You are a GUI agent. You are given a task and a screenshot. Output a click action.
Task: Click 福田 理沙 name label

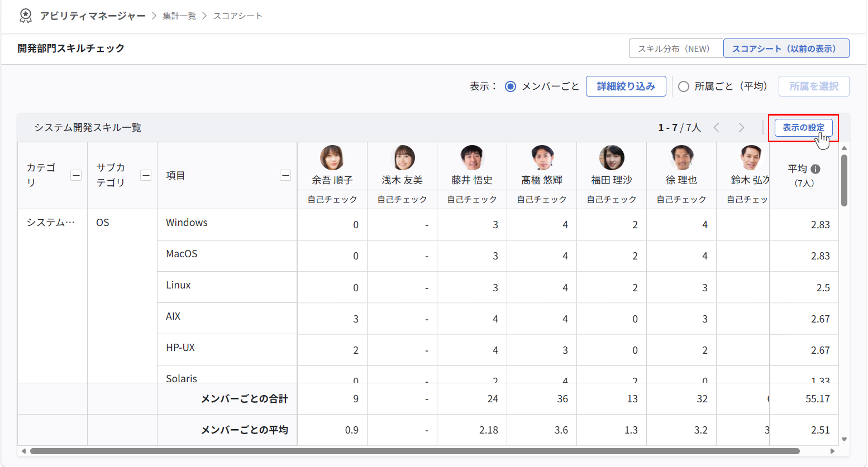(x=612, y=180)
